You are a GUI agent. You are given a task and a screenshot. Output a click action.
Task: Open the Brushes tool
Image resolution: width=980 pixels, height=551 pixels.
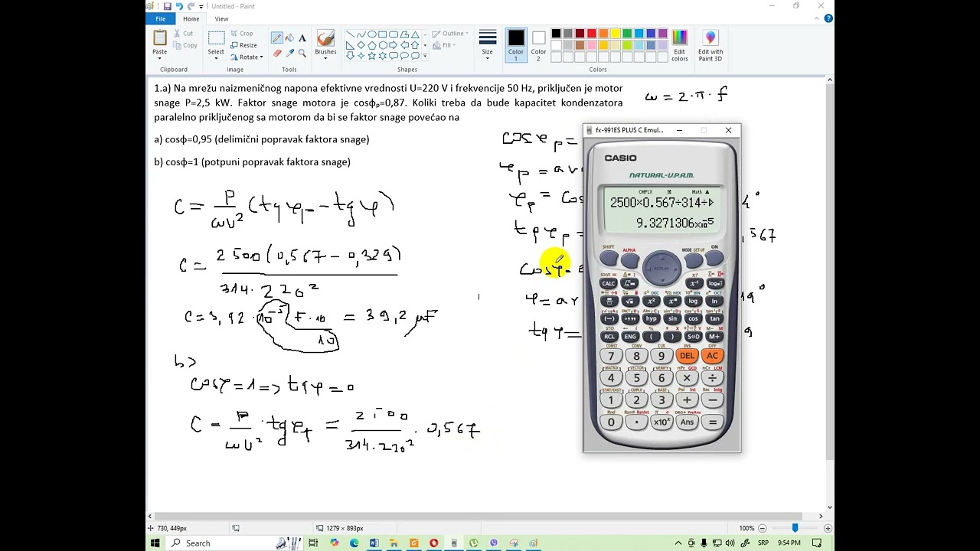click(325, 44)
